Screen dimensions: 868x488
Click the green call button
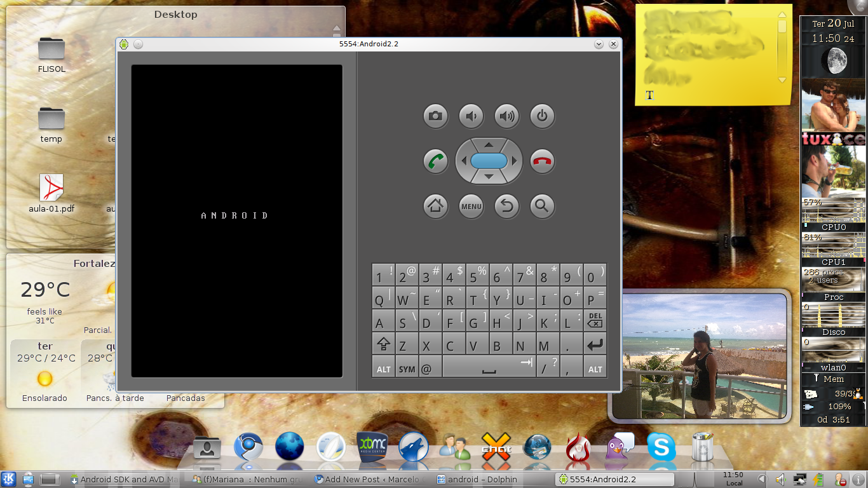pos(435,161)
